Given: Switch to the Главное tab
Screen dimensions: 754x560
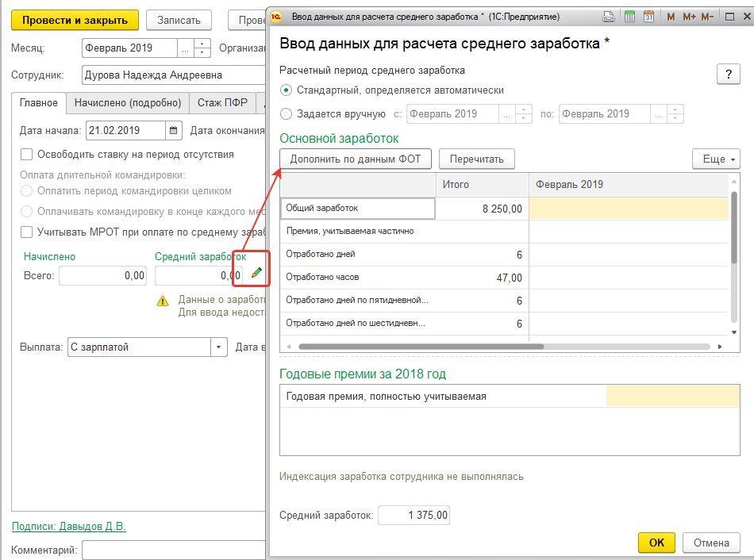Looking at the screenshot, I should (38, 103).
